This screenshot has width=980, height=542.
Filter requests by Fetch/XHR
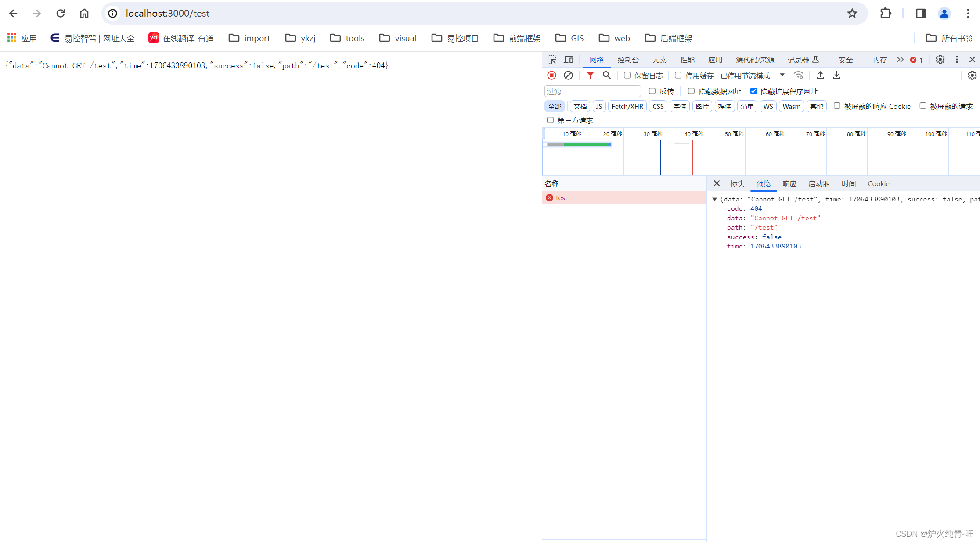tap(627, 106)
